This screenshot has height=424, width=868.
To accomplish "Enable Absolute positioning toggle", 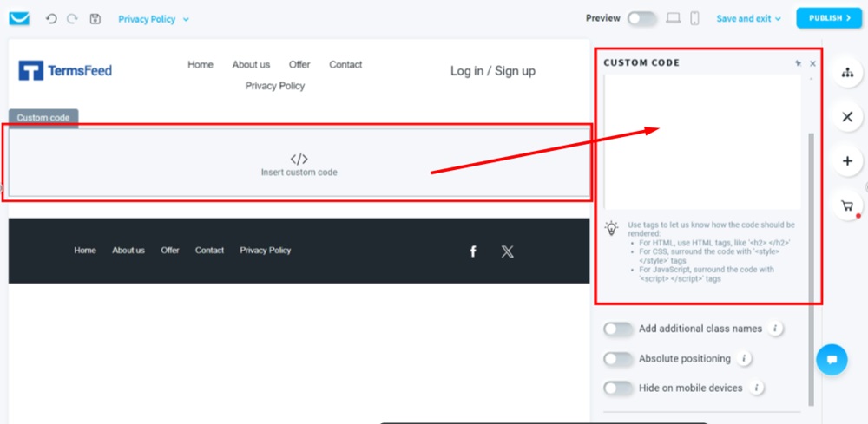I will coord(618,359).
